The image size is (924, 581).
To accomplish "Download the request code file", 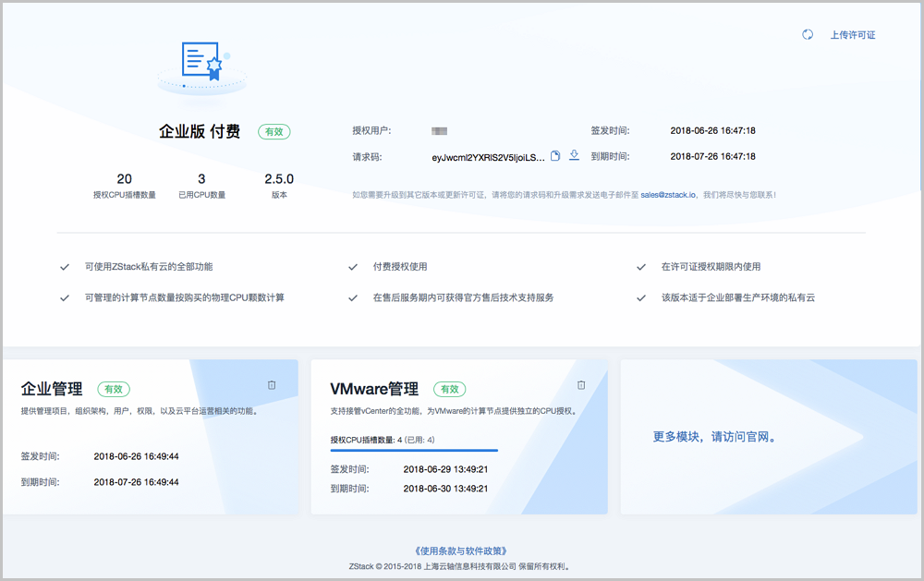I will coord(574,155).
